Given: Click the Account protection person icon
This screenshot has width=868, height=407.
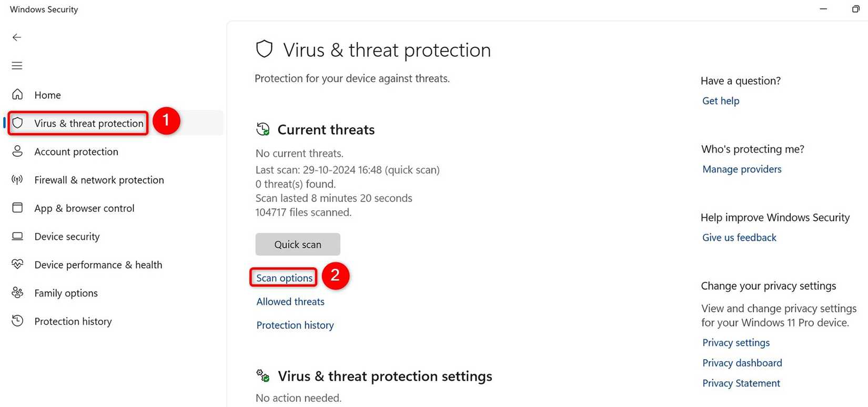Looking at the screenshot, I should [x=17, y=151].
